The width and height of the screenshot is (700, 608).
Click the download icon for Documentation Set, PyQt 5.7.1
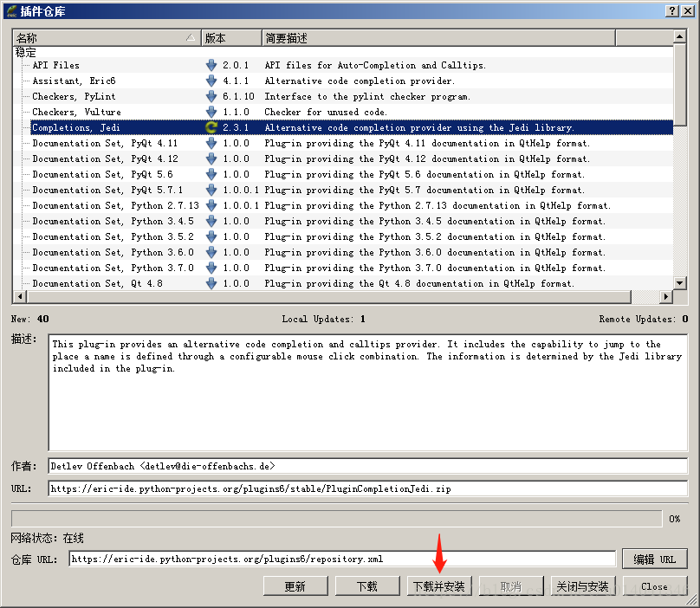pos(211,191)
